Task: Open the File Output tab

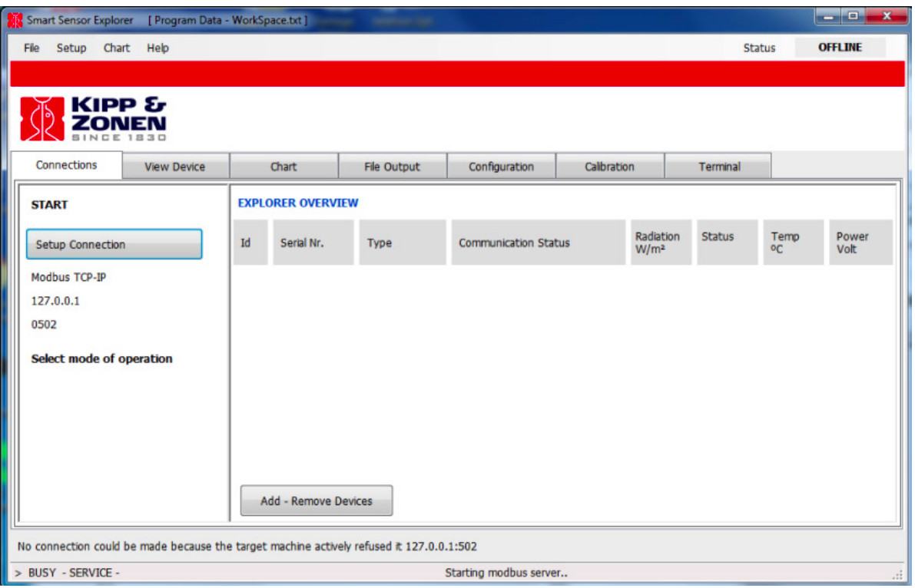Action: pos(392,167)
